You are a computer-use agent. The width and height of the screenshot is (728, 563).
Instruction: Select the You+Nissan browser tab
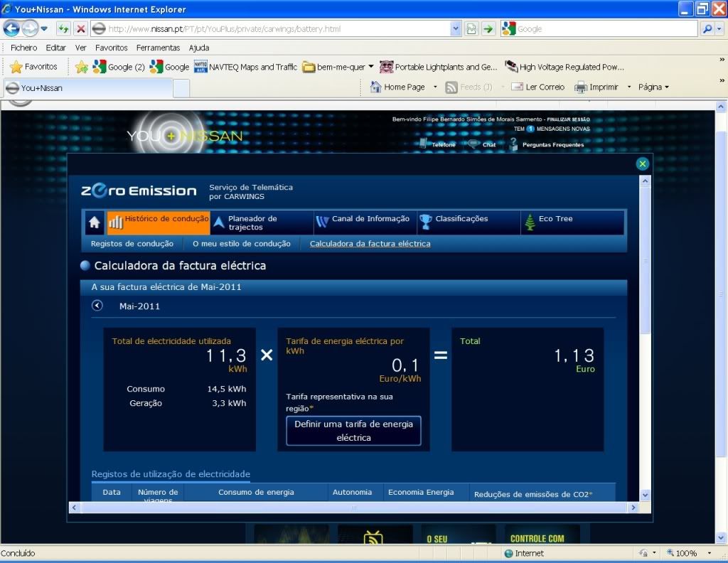(88, 87)
